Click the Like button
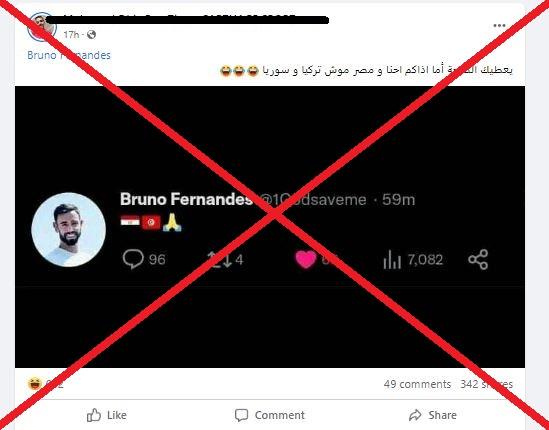This screenshot has height=430, width=549. [106, 415]
